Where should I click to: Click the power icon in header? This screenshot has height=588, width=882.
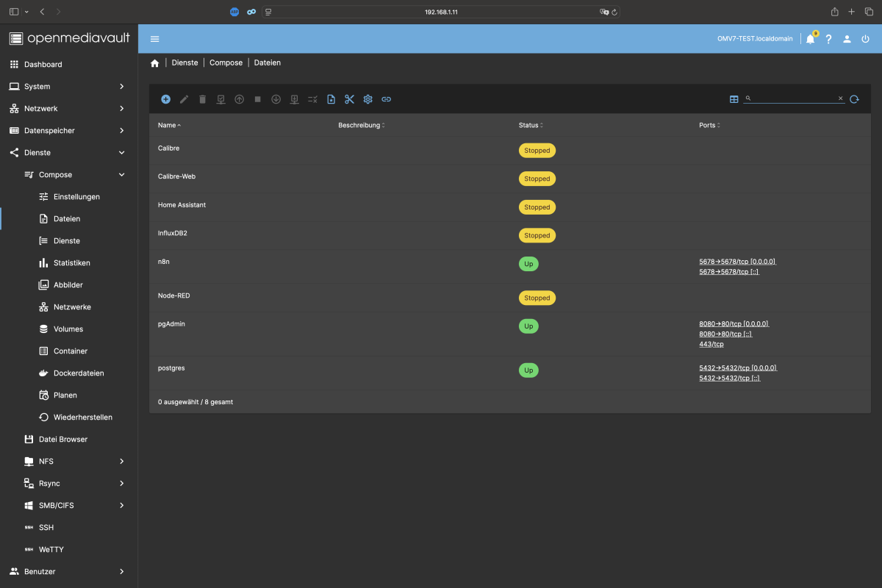[x=865, y=39]
